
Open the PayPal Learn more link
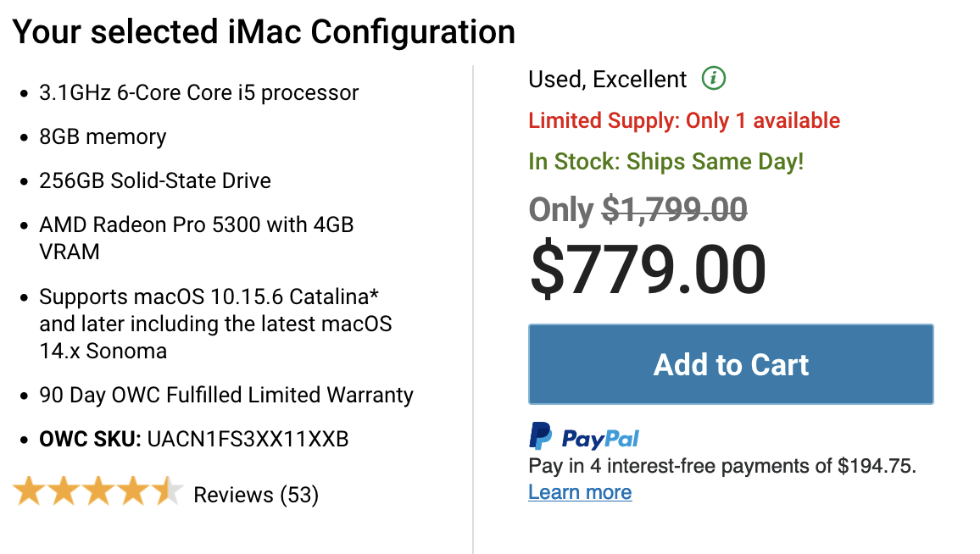click(x=580, y=492)
